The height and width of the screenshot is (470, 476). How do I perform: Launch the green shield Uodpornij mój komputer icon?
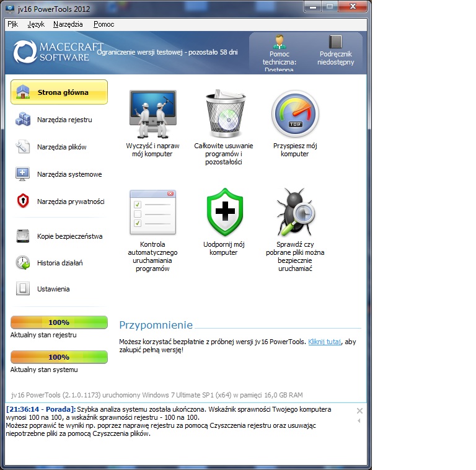point(225,211)
